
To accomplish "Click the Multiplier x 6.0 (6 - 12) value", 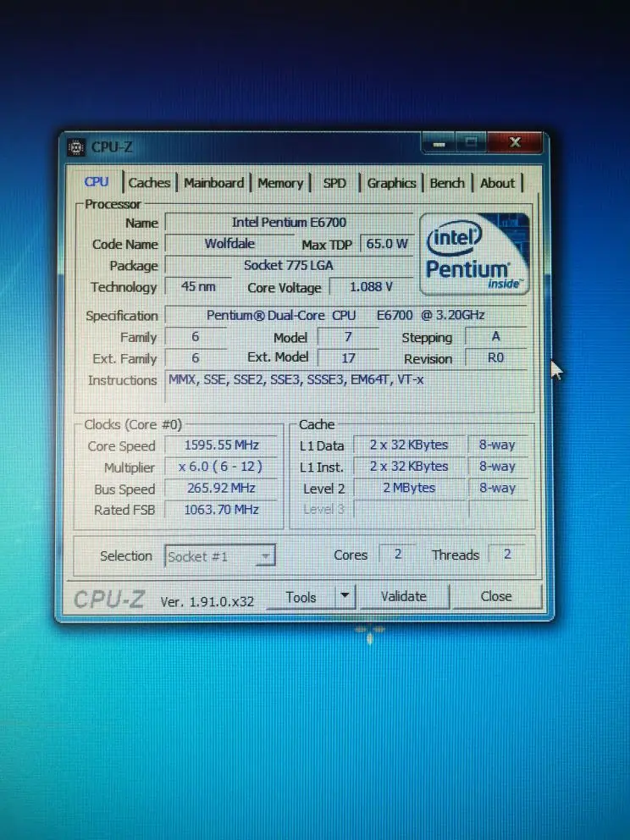I will tap(221, 467).
